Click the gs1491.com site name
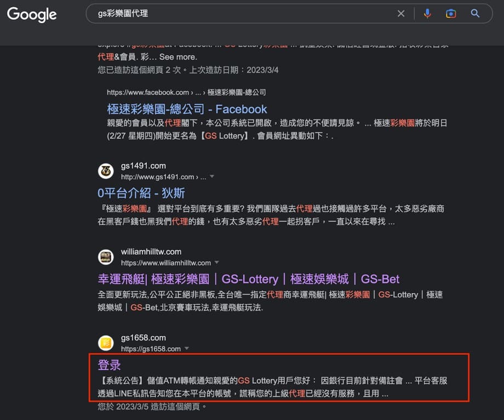This screenshot has height=420, width=504. pos(144,166)
